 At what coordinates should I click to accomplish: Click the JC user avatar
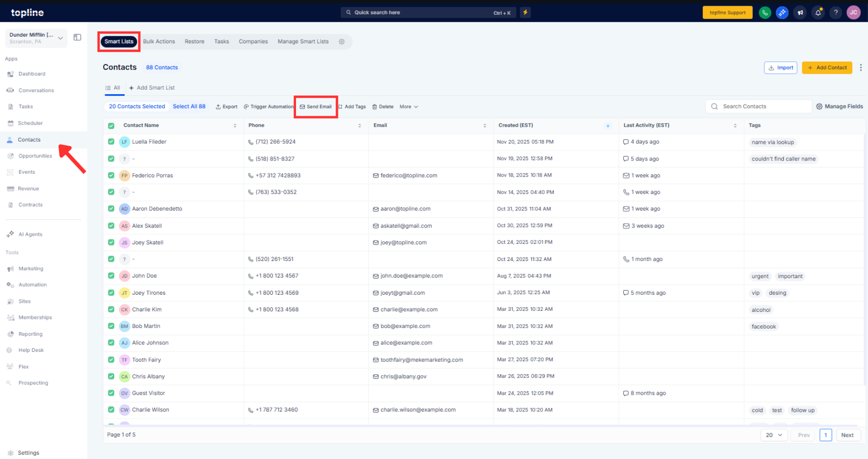click(854, 13)
